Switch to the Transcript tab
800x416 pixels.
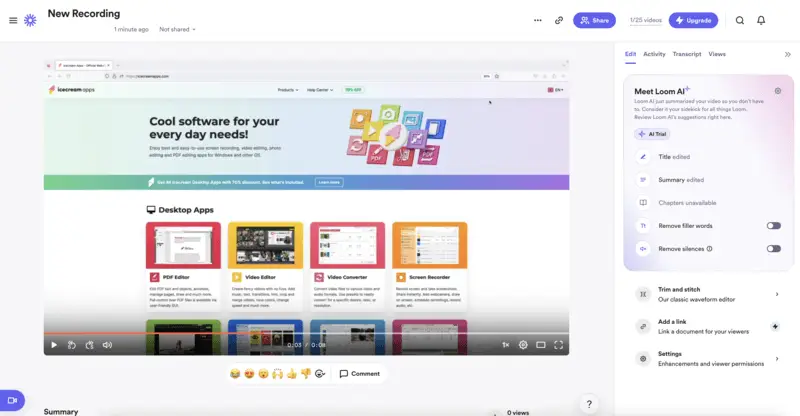pos(687,54)
